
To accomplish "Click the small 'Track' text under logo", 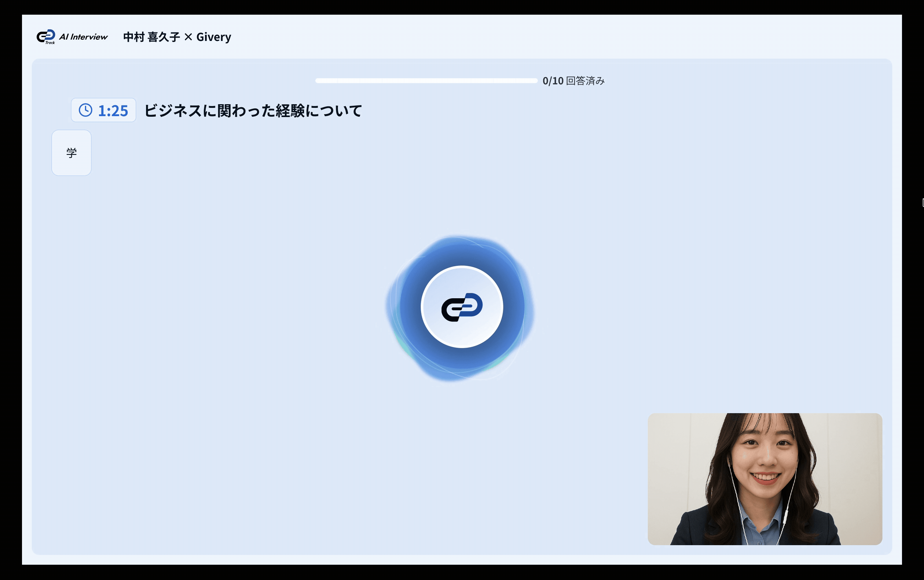I will (50, 42).
